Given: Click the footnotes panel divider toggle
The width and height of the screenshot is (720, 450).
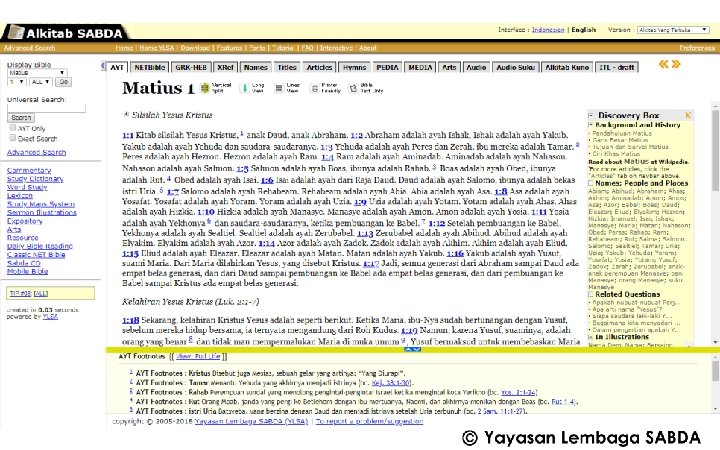Looking at the screenshot, I should (412, 349).
